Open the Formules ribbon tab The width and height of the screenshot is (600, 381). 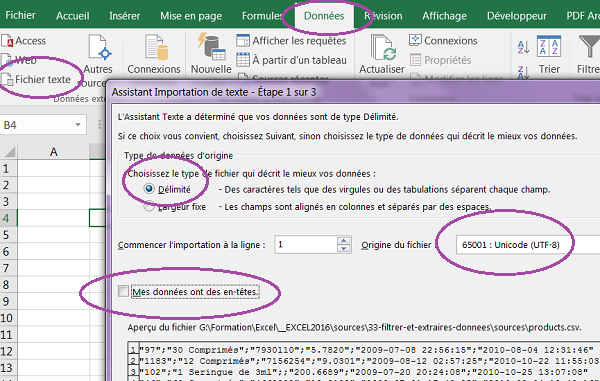(262, 16)
